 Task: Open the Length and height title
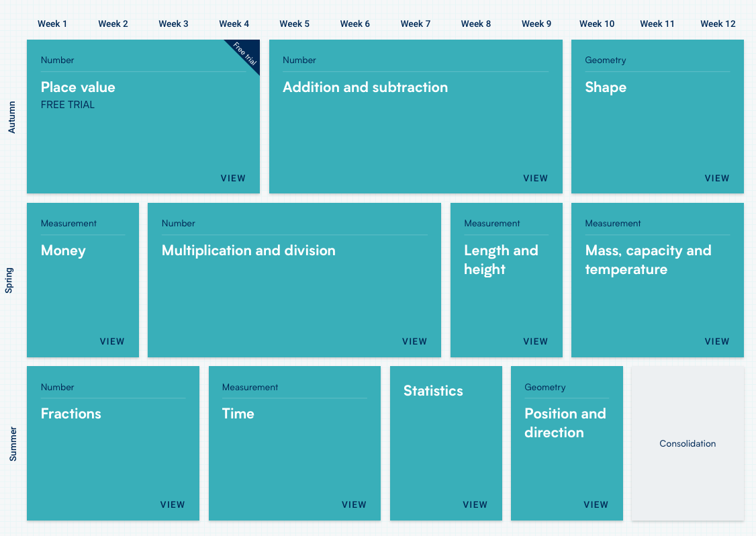point(501,260)
